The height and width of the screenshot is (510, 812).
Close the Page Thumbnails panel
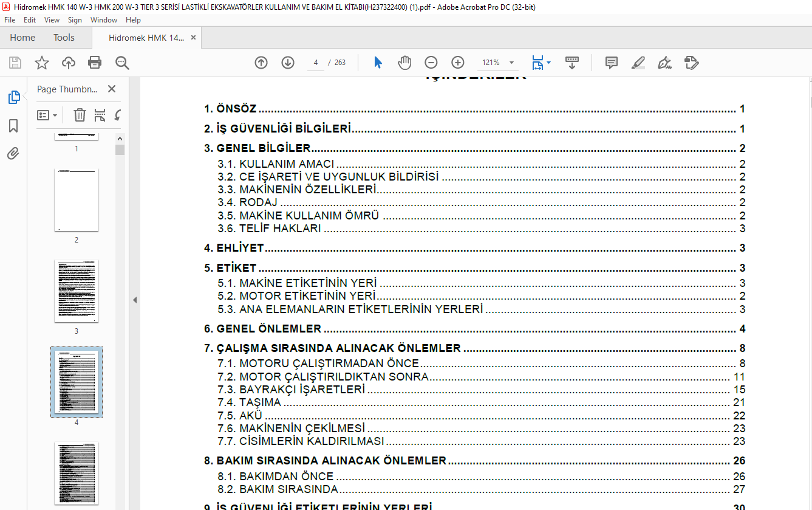pos(112,89)
